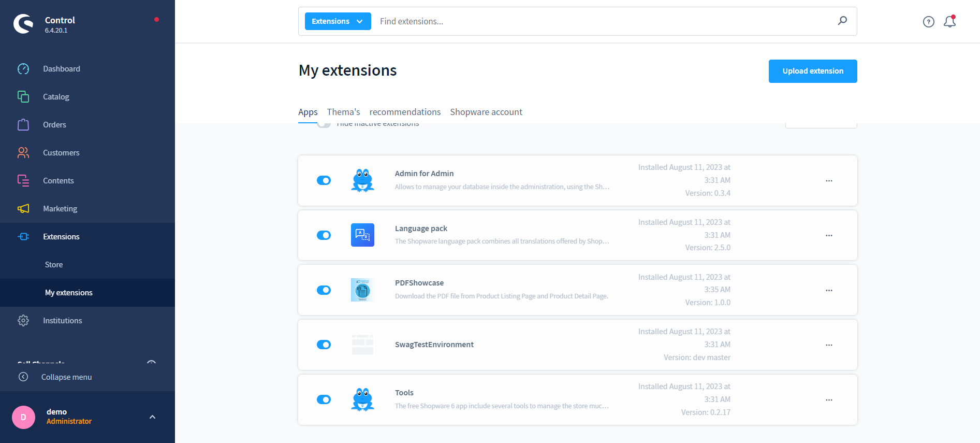Open the notifications bell icon
The width and height of the screenshot is (980, 443).
949,21
